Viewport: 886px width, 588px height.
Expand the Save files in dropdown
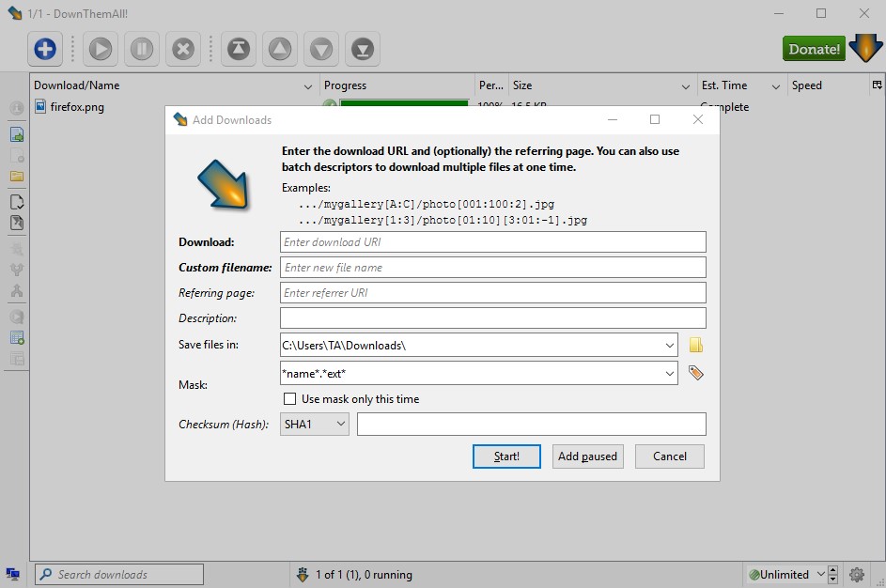coord(669,345)
